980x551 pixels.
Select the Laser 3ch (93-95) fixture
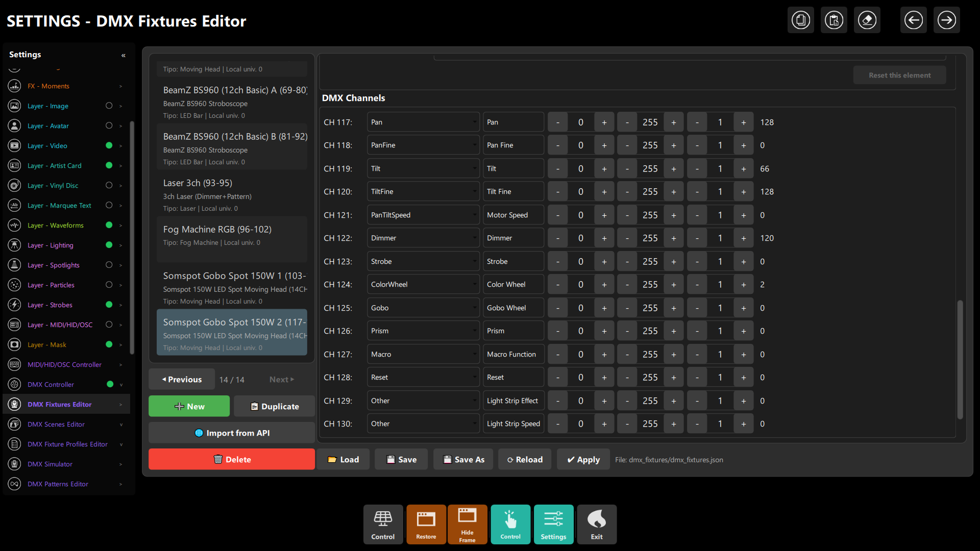point(232,193)
